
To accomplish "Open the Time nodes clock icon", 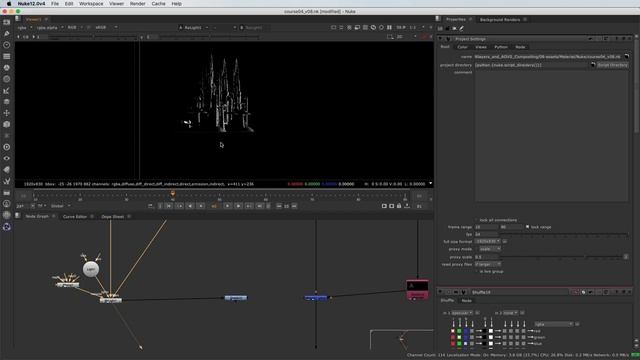I will coord(7,45).
